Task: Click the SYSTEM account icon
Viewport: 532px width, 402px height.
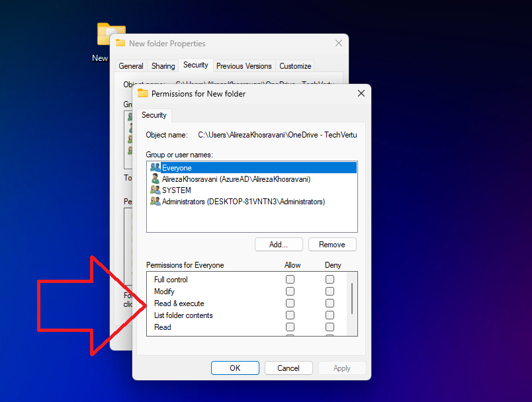Action: tap(154, 190)
